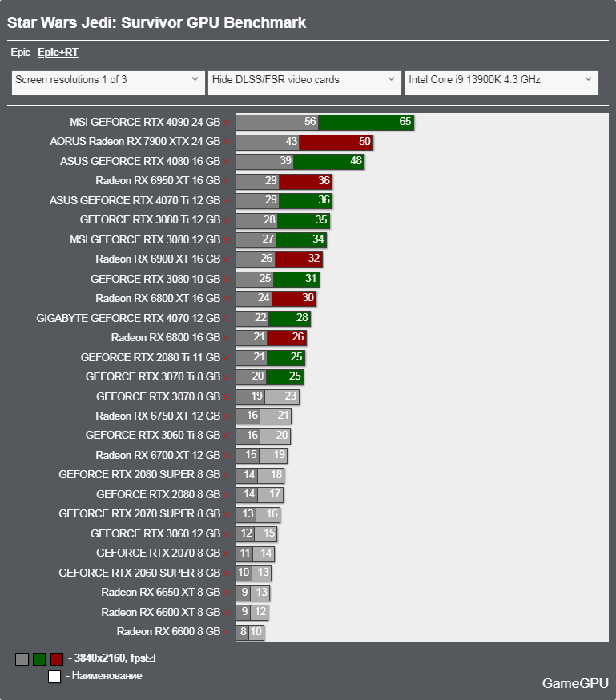Remove GEFORCE RTX 3060 Ti 8 GB via red X
The height and width of the screenshot is (700, 616).
227,436
